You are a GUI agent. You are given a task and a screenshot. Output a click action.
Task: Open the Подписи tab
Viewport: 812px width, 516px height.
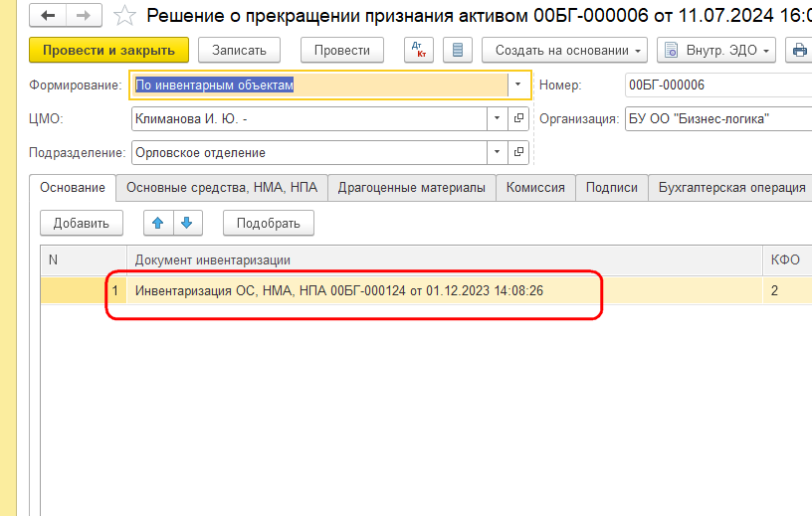[612, 187]
